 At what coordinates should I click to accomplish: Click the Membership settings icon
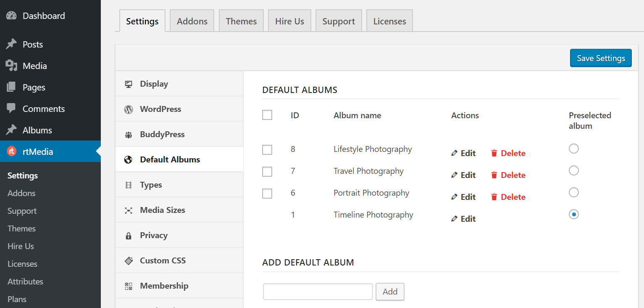128,285
